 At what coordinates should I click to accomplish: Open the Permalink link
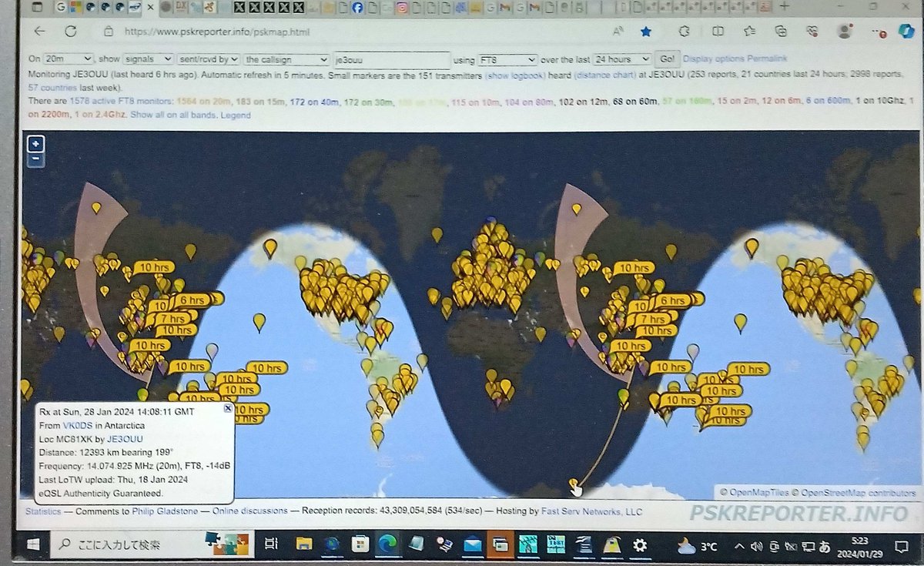[767, 59]
